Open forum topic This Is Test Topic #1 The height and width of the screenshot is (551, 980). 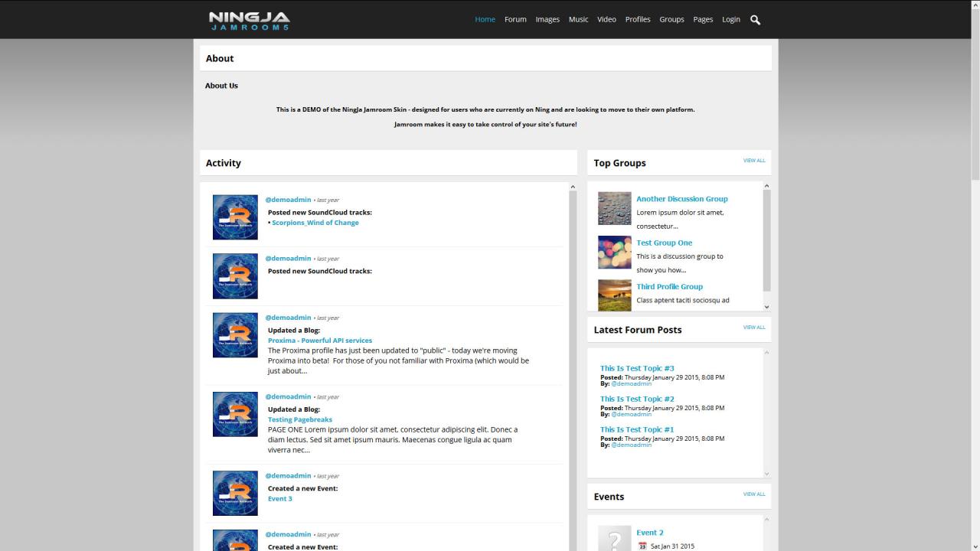(637, 429)
